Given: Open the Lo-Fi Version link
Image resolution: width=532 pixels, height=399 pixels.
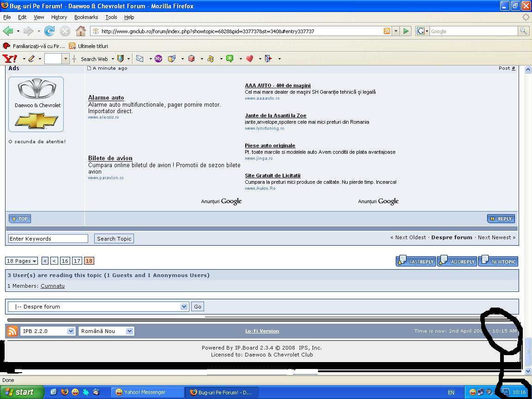Looking at the screenshot, I should coord(262,331).
